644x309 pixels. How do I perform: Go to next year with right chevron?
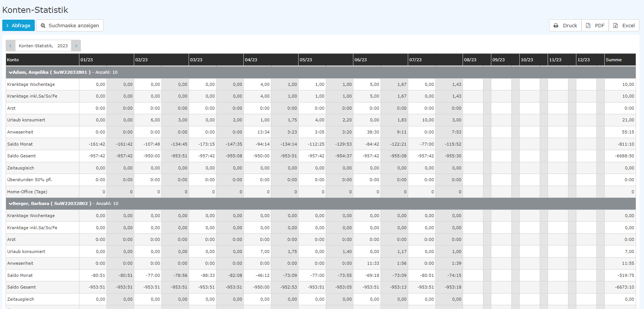[x=76, y=46]
